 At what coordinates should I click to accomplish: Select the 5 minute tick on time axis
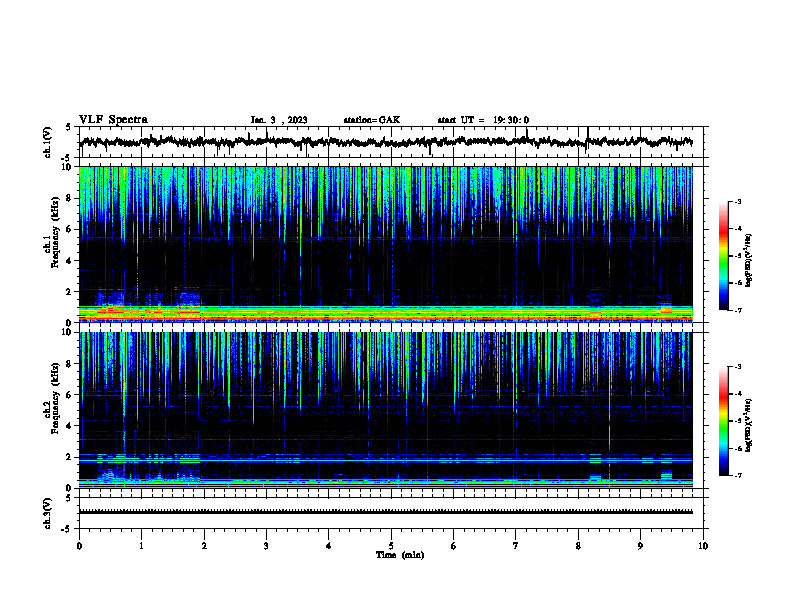[x=391, y=546]
